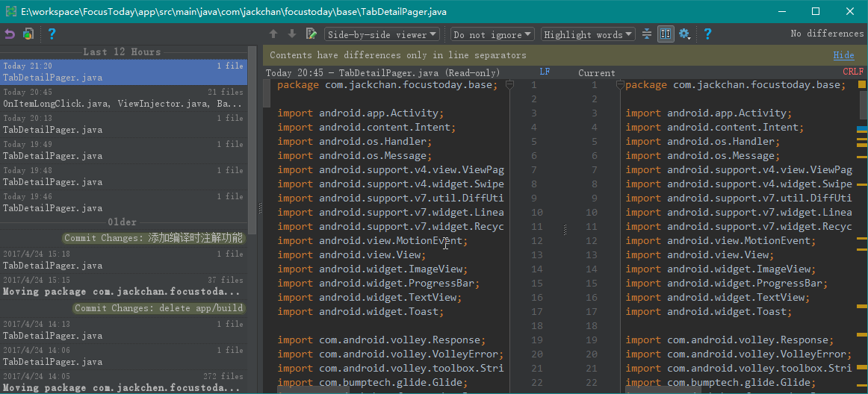This screenshot has height=394, width=868.
Task: Click the 'Today 20:45 - TabDetailPager.java (Read-only)' title
Action: (x=383, y=72)
